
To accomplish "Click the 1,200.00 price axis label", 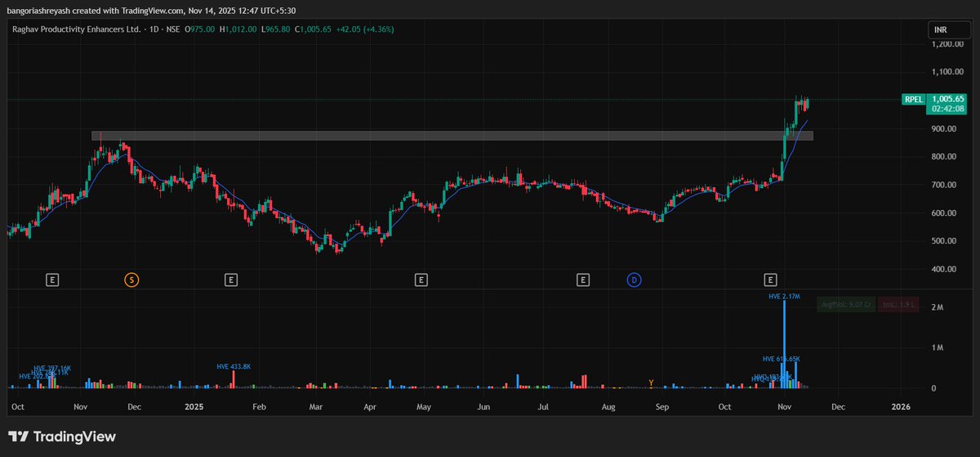I will coord(947,44).
